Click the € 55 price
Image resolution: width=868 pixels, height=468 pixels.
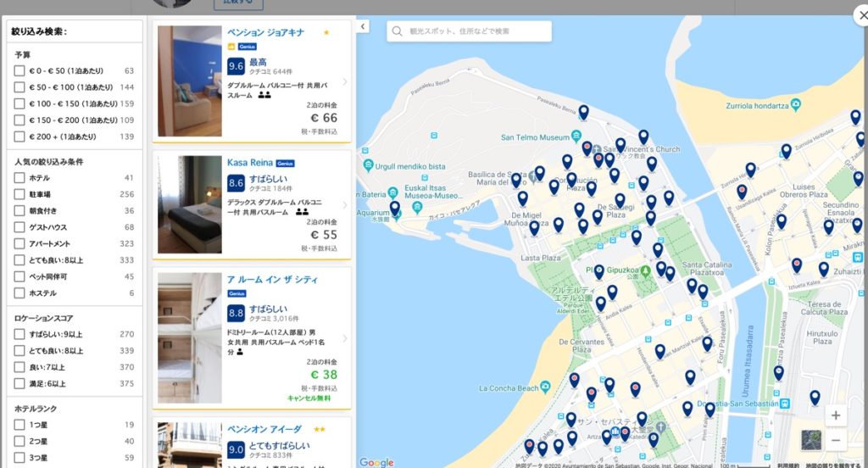pyautogui.click(x=324, y=235)
